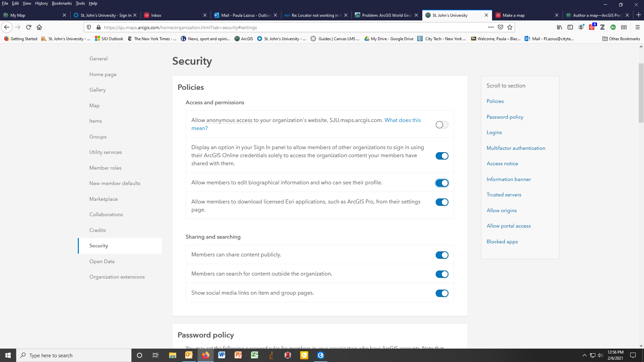Open the Zotero extension icon
The height and width of the screenshot is (362, 644).
pos(603,27)
